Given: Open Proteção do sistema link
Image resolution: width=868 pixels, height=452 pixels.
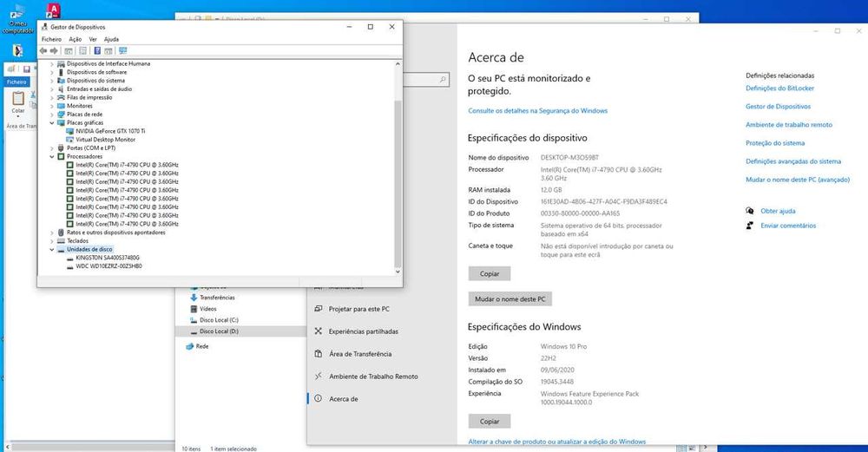Looking at the screenshot, I should [775, 143].
